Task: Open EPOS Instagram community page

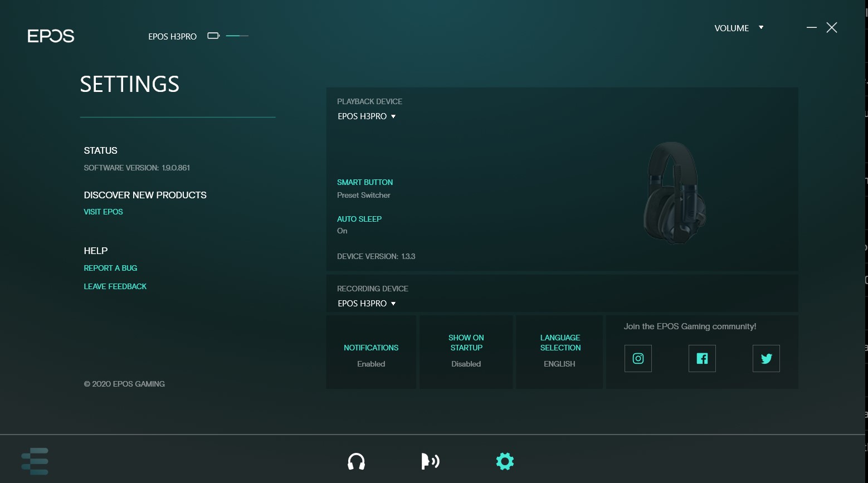Action: [638, 359]
